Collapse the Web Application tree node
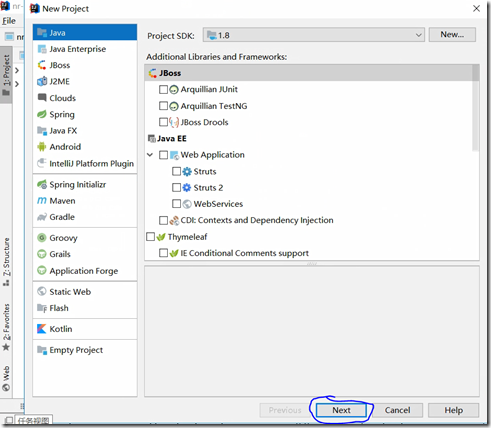This screenshot has height=428, width=491. 150,155
